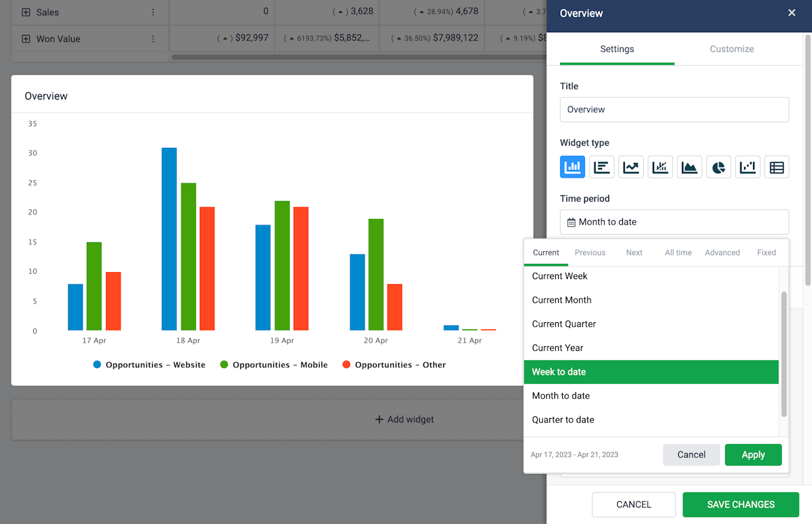812x524 pixels.
Task: Switch to the Customize tab
Action: click(x=731, y=49)
